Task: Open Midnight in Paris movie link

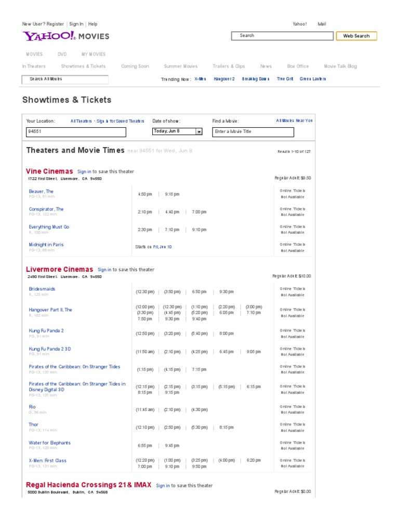Action: pos(46,245)
